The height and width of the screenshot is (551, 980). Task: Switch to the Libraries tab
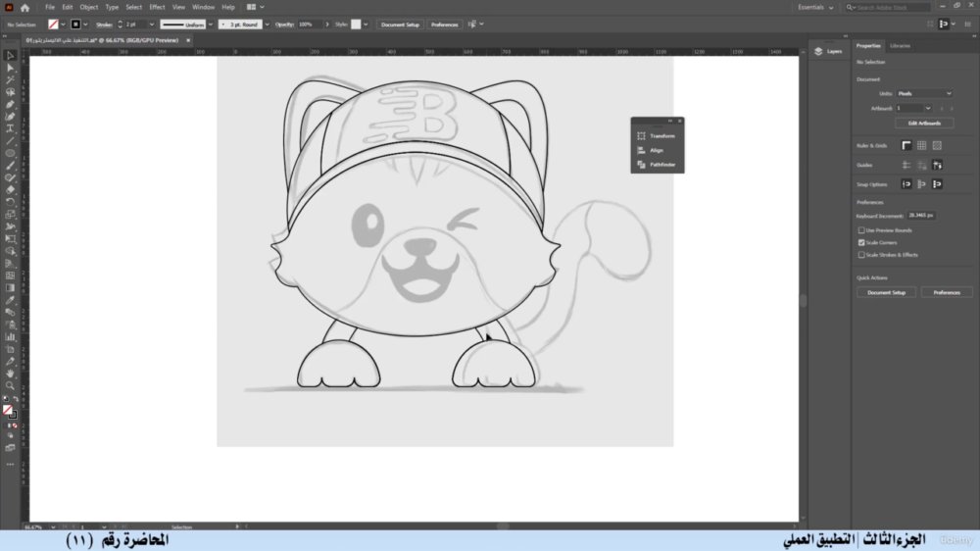click(900, 46)
